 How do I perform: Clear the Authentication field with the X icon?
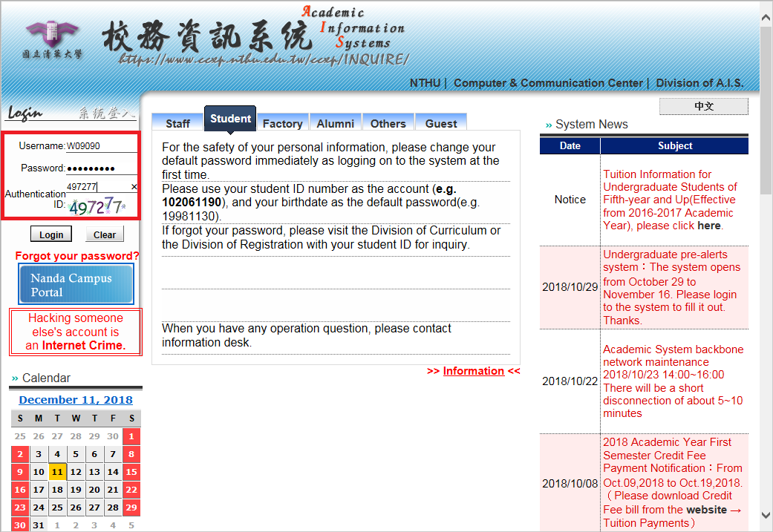tap(134, 187)
